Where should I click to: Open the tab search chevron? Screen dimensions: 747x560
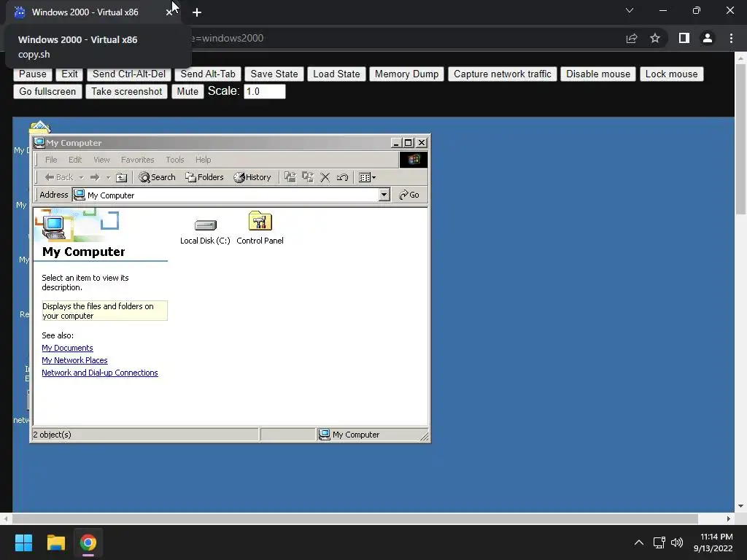630,10
